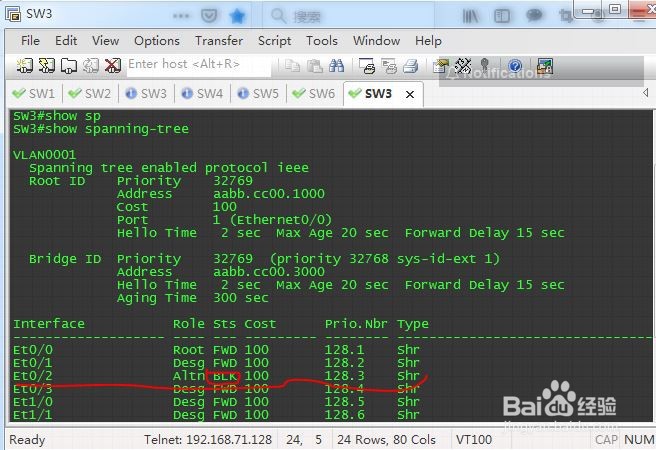Viewport: 656px width, 450px height.
Task: Click in the Enter host input box
Action: [x=199, y=64]
